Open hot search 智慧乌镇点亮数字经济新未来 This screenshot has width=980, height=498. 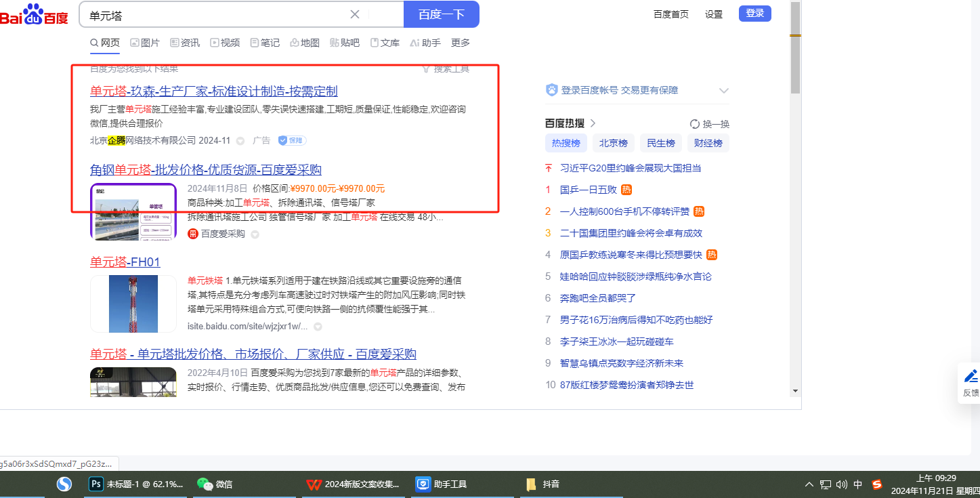point(622,363)
